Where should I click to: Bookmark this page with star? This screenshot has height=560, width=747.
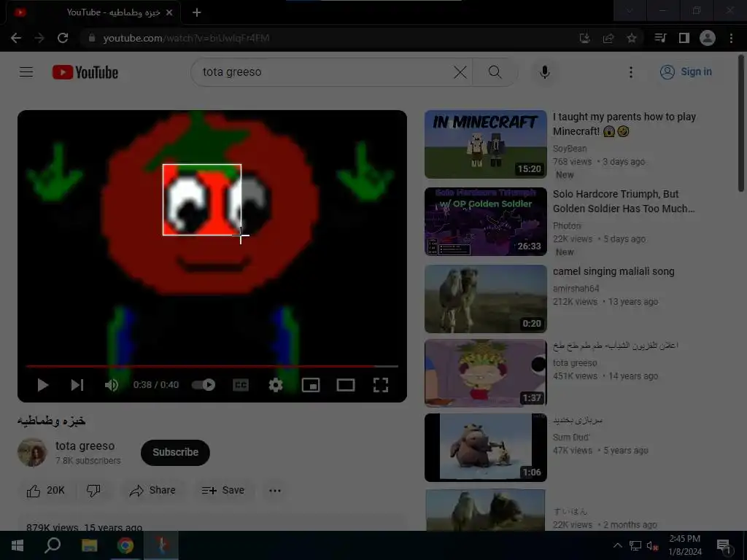(x=631, y=38)
